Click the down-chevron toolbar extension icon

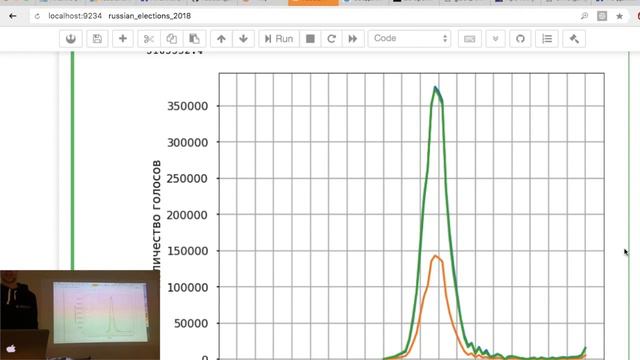[x=496, y=39]
